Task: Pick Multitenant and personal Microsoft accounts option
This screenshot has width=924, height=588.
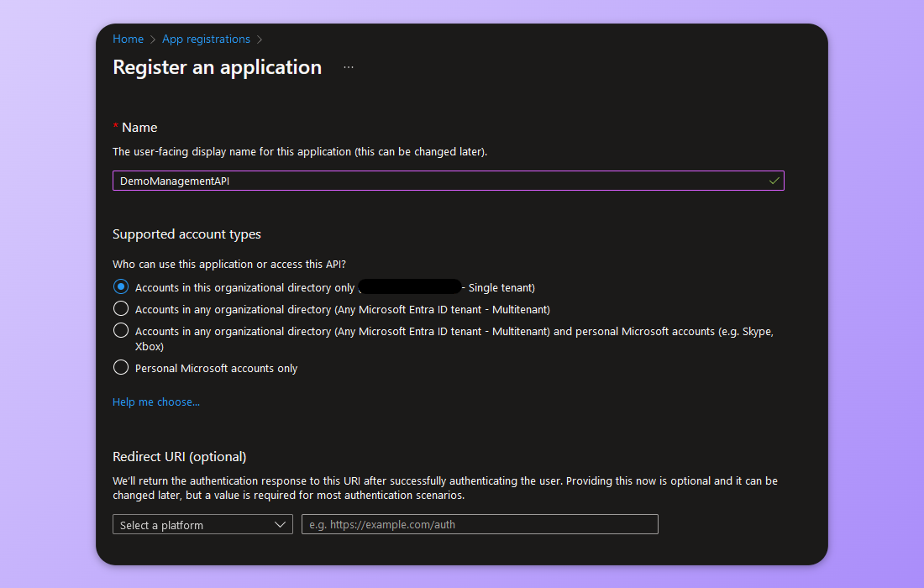Action: pos(121,331)
